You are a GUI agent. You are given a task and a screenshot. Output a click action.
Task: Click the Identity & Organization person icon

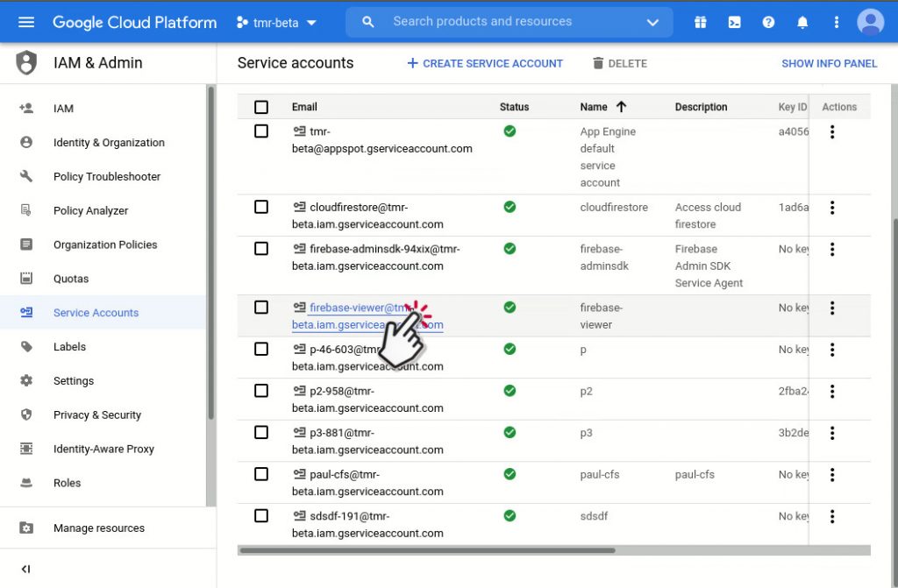26,142
